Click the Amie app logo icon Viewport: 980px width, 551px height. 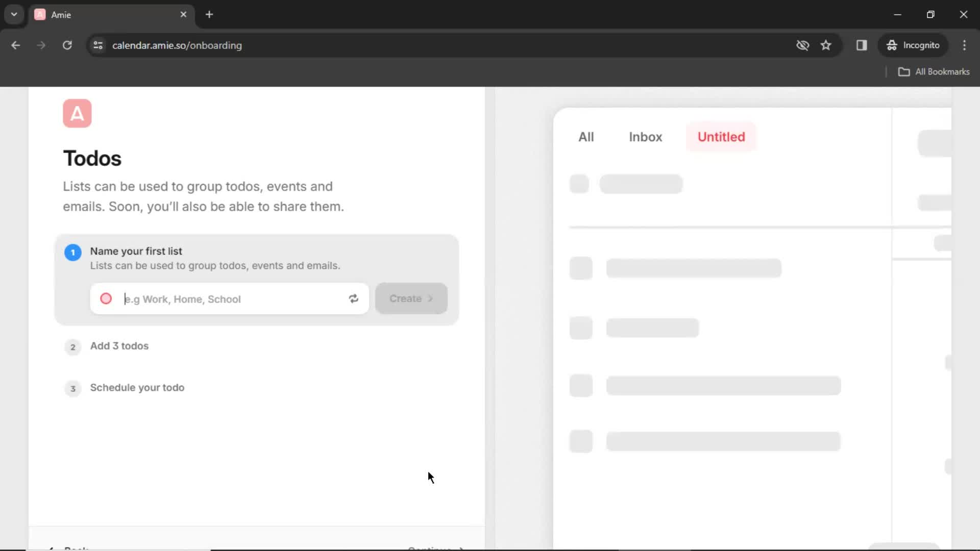(x=77, y=113)
